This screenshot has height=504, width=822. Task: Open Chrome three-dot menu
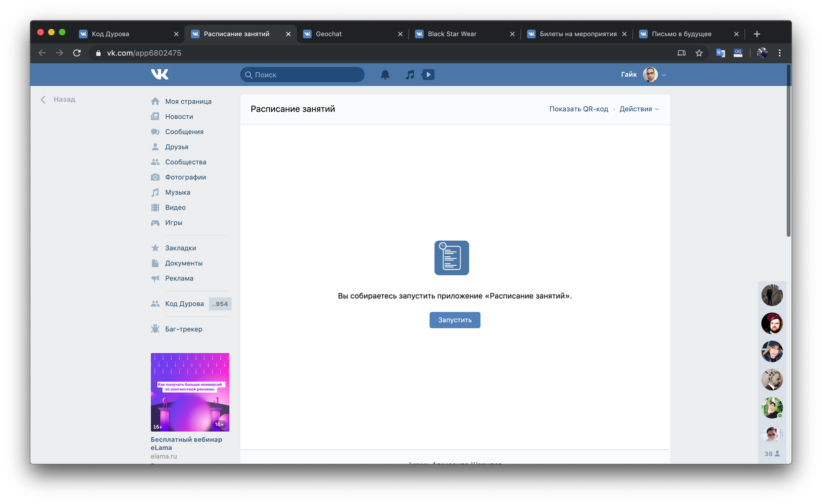coord(780,53)
